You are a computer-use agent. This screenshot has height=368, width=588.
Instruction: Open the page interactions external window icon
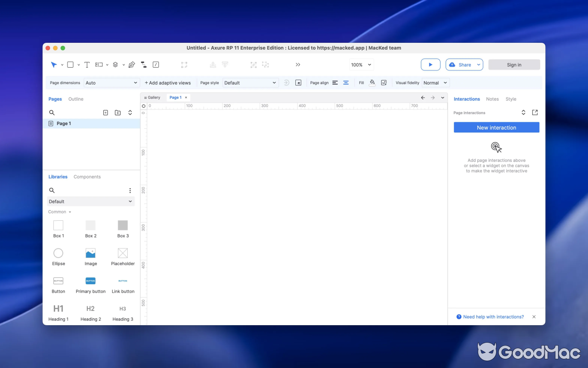535,112
